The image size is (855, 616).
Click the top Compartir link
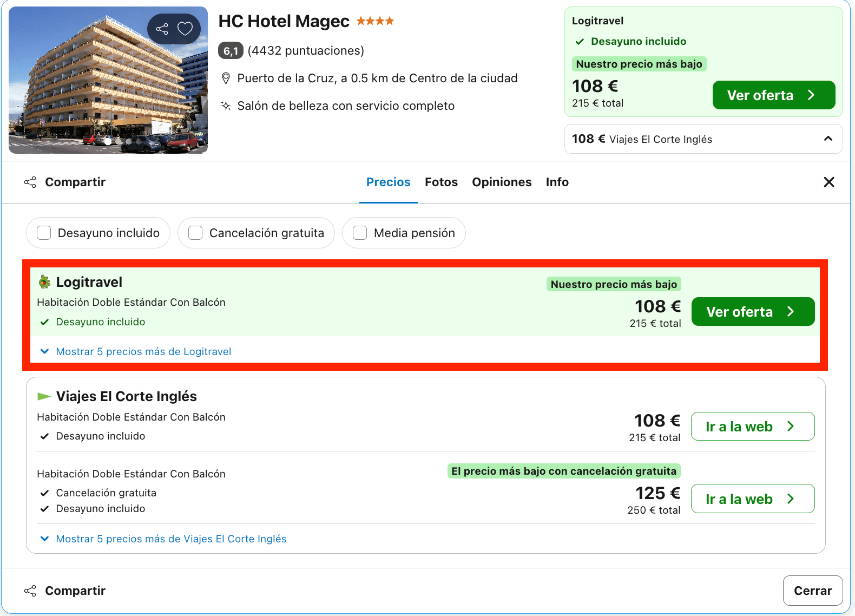tap(75, 182)
